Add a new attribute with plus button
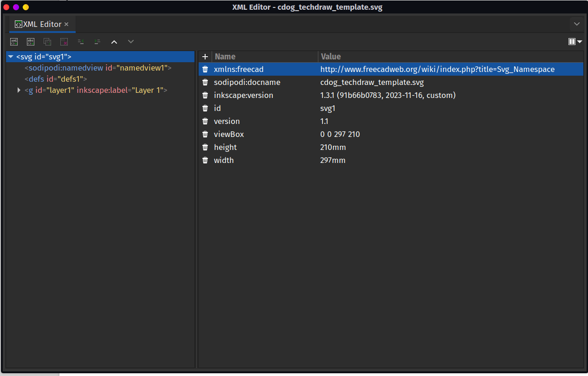This screenshot has height=376, width=588. (205, 57)
